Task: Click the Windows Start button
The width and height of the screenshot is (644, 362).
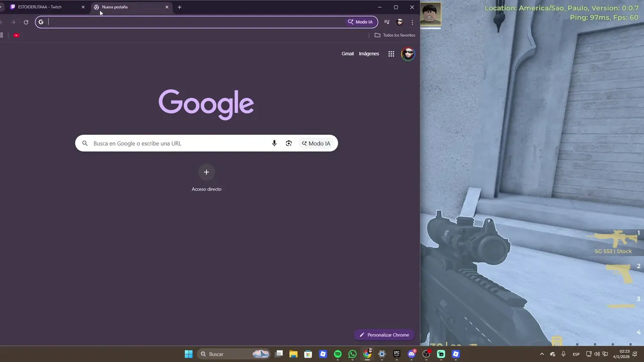Action: point(189,354)
